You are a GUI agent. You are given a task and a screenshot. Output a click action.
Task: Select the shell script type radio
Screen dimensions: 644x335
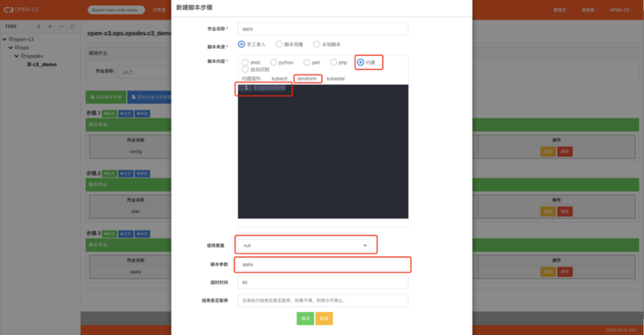[245, 62]
